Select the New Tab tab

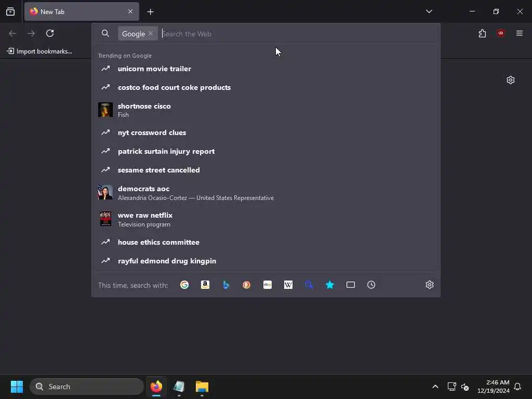click(82, 11)
